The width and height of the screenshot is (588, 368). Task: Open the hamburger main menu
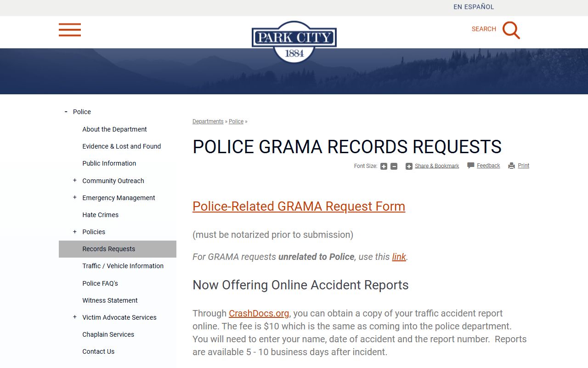point(70,30)
